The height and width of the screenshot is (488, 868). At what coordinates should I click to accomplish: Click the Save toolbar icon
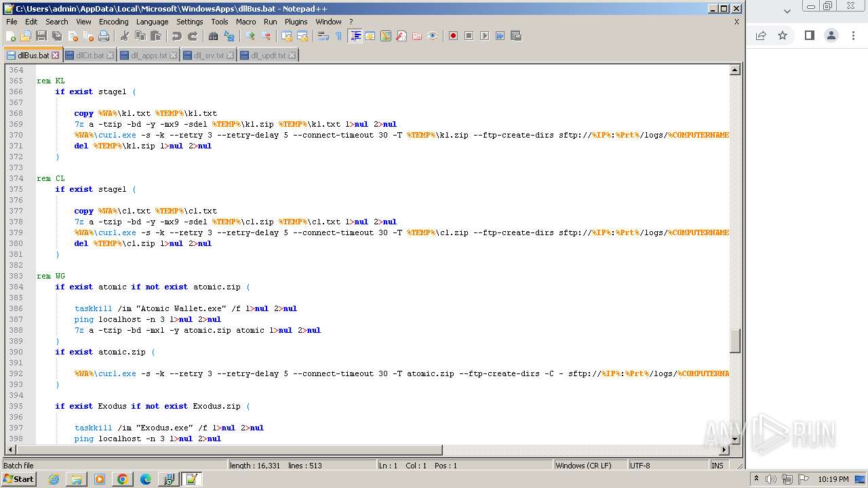41,36
